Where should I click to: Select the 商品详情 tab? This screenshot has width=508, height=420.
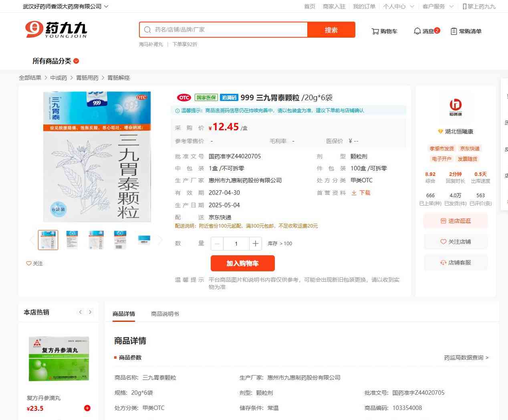tap(124, 314)
